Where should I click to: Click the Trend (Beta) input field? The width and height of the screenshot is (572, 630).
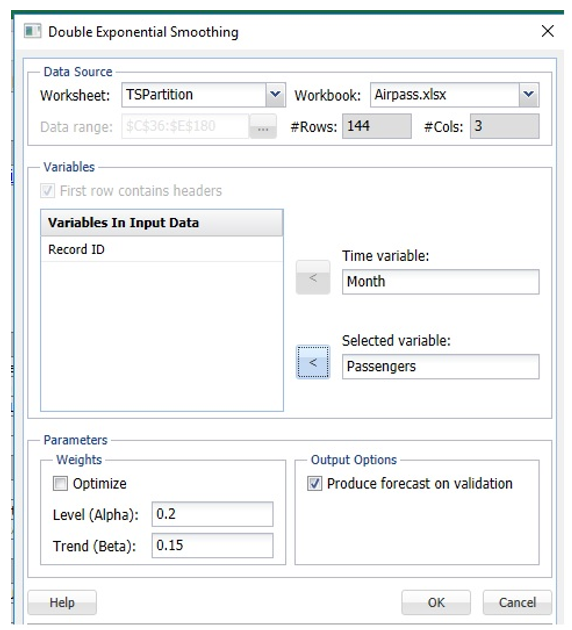(212, 545)
